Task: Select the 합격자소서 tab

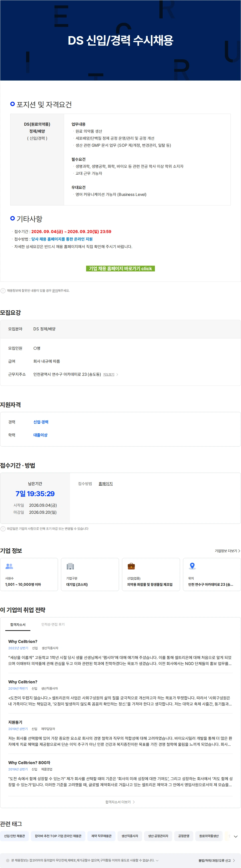Action: [18, 624]
